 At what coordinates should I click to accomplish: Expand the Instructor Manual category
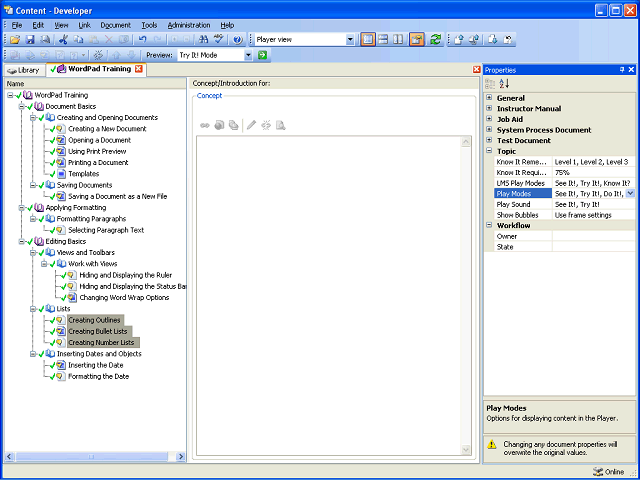489,108
